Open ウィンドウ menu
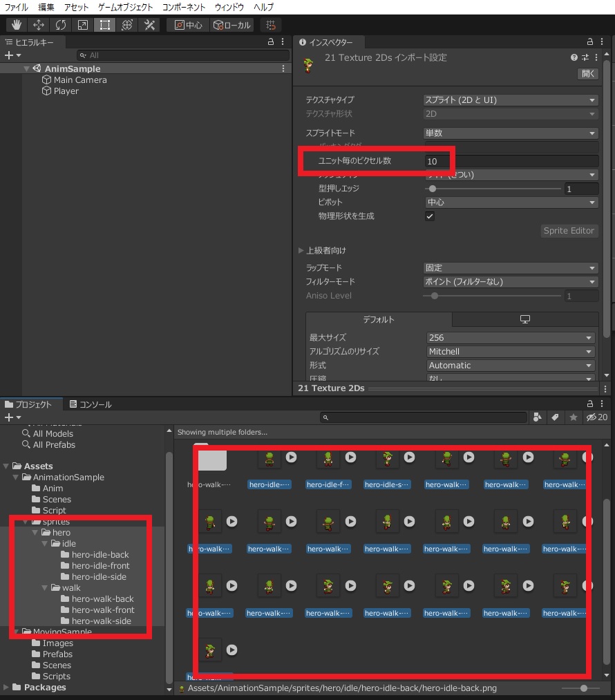The width and height of the screenshot is (615, 700). (x=229, y=7)
